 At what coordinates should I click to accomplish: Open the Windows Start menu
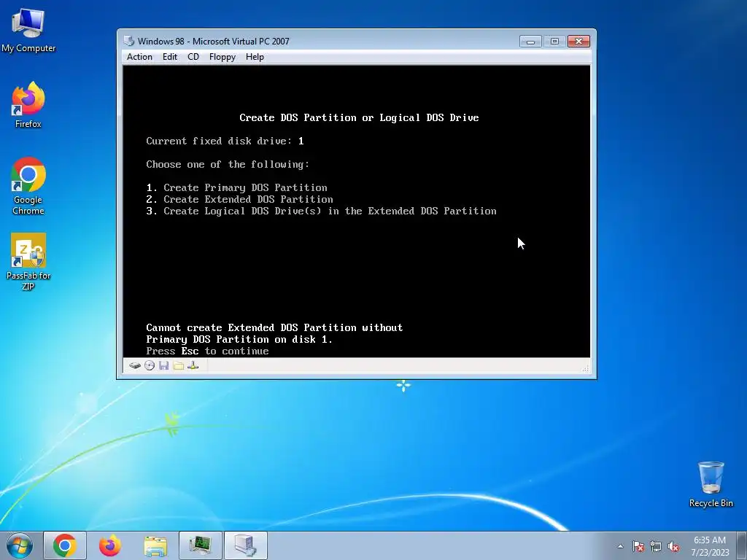point(20,545)
